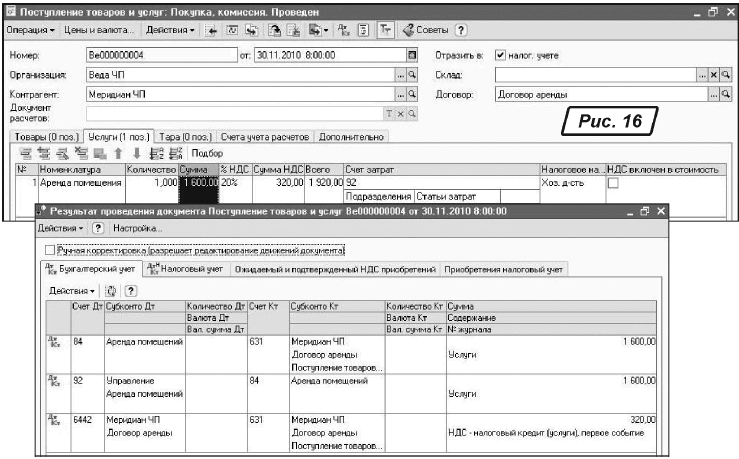Click the magnifier icon next to Организация field
The width and height of the screenshot is (739, 459).
pos(411,75)
